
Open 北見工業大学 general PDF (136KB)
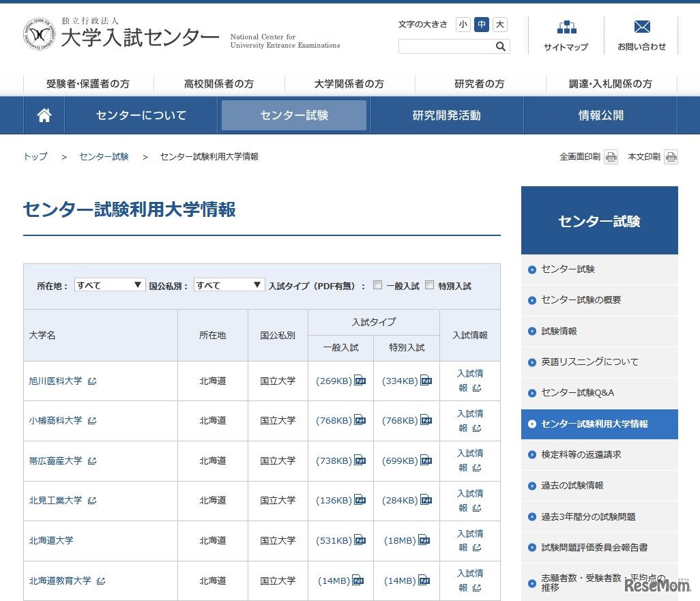[x=340, y=500]
